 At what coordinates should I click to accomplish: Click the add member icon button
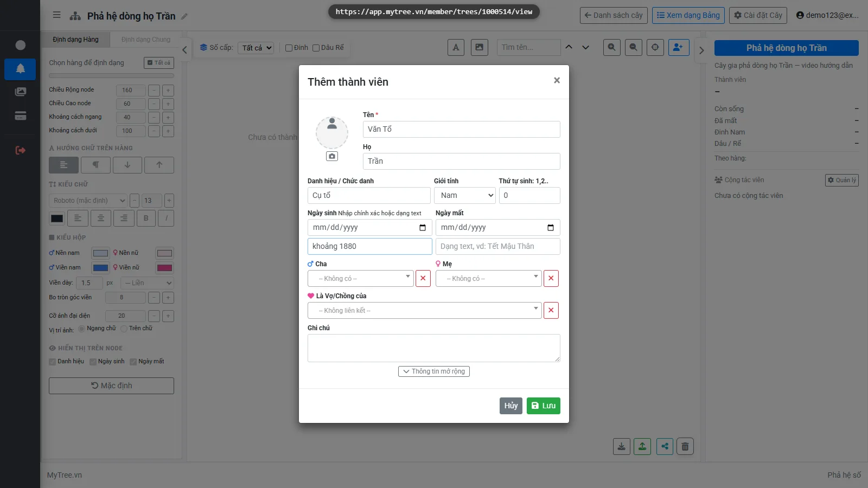[x=679, y=47]
